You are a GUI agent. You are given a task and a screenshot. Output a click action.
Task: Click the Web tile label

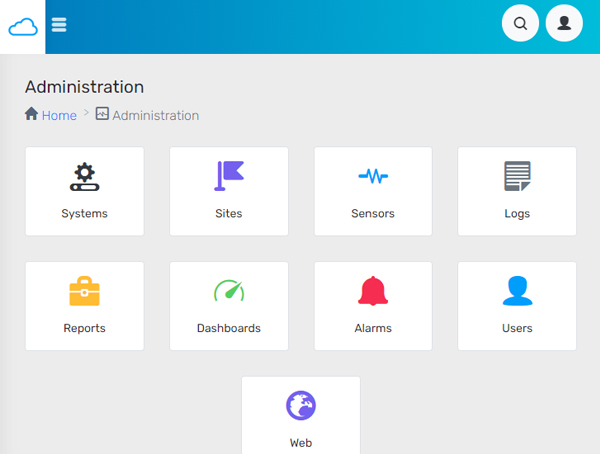pyautogui.click(x=301, y=443)
